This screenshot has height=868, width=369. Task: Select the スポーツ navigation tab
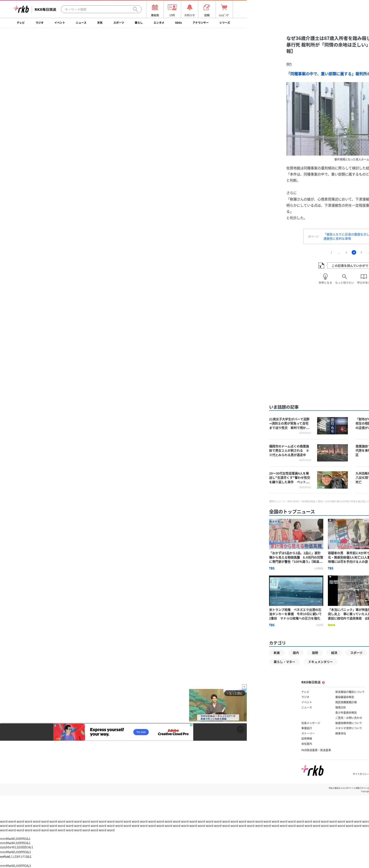(119, 22)
